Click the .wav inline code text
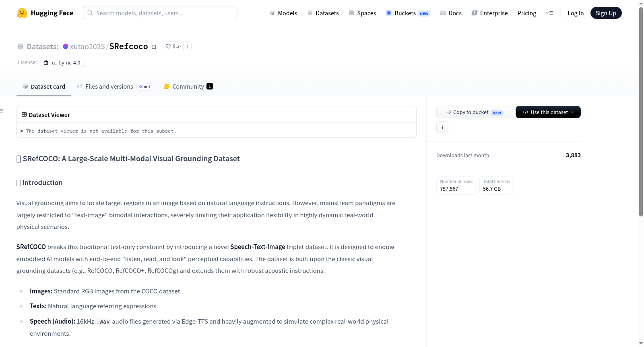 pyautogui.click(x=103, y=322)
